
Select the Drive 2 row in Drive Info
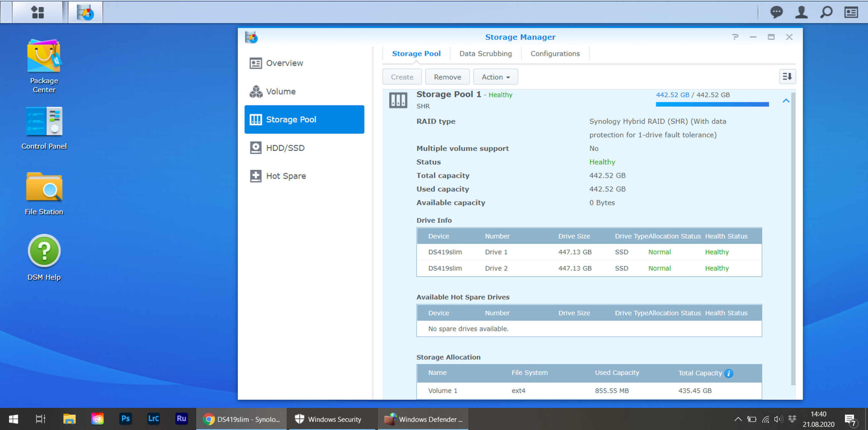point(589,268)
